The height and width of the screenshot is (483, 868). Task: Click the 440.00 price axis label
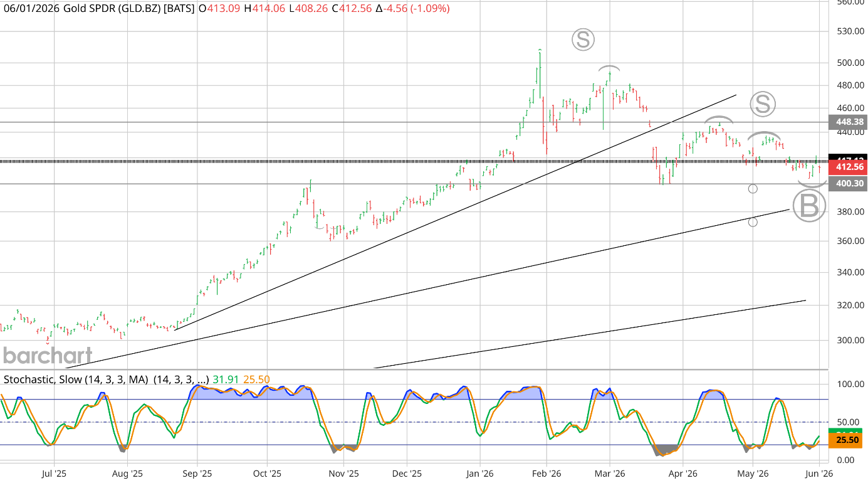(850, 132)
